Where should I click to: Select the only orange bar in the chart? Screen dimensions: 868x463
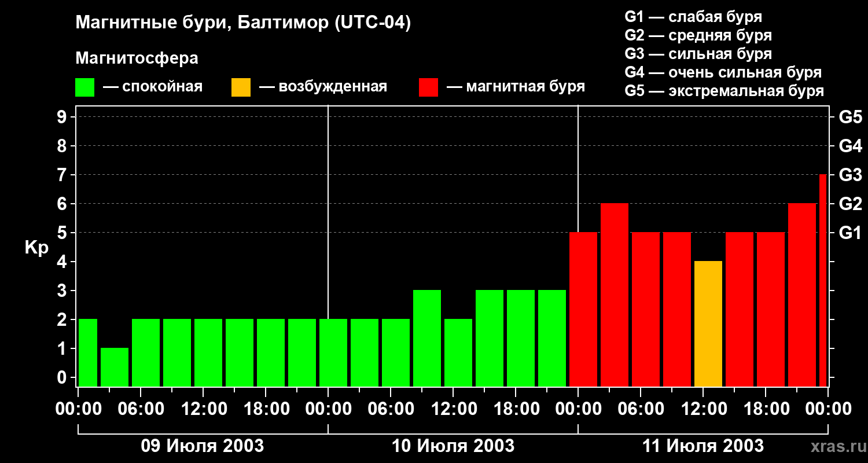[708, 324]
